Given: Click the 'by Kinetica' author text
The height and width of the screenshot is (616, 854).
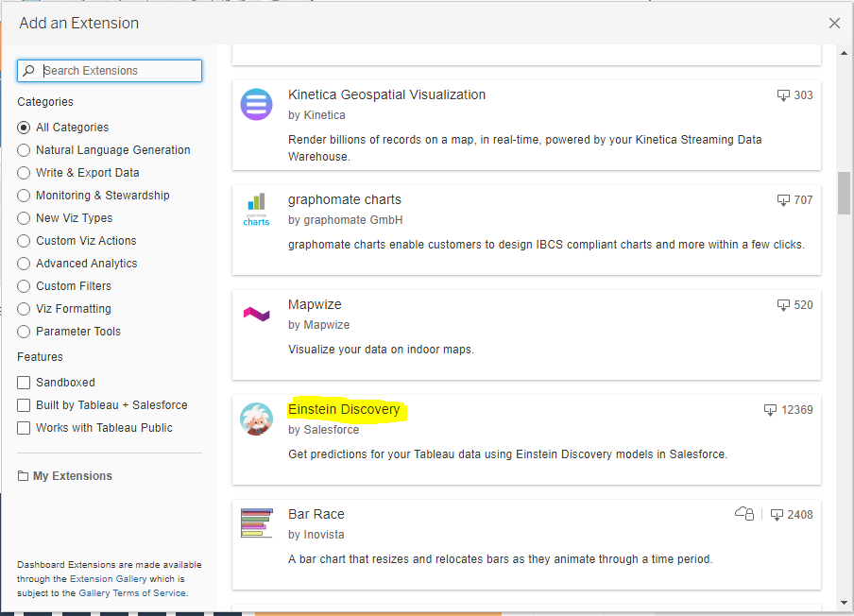Looking at the screenshot, I should click(316, 115).
